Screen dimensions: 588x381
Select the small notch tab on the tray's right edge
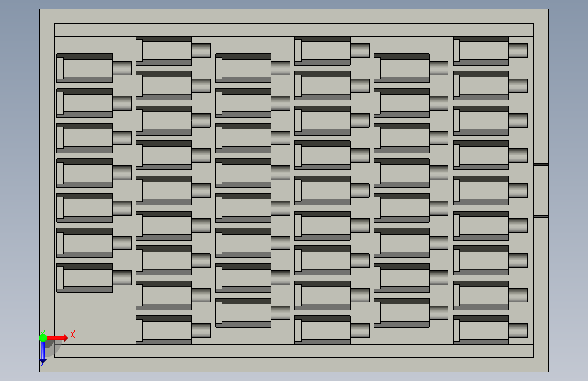coord(541,190)
